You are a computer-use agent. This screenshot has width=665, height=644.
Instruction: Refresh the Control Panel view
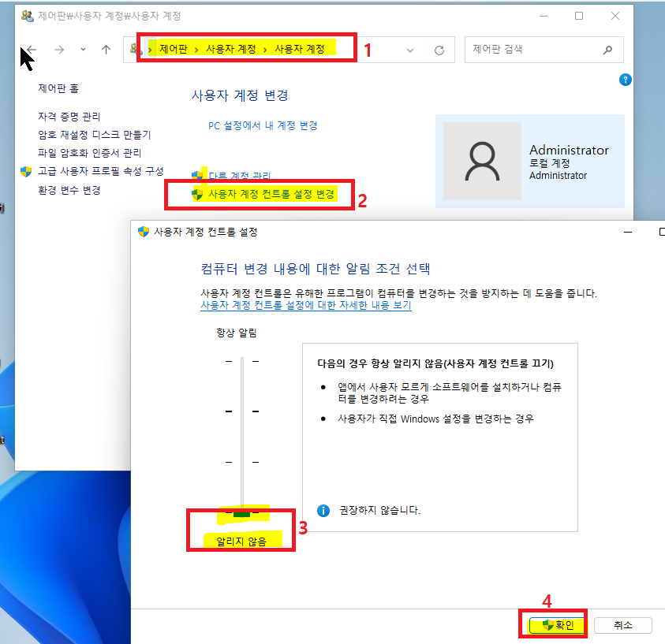(x=439, y=50)
